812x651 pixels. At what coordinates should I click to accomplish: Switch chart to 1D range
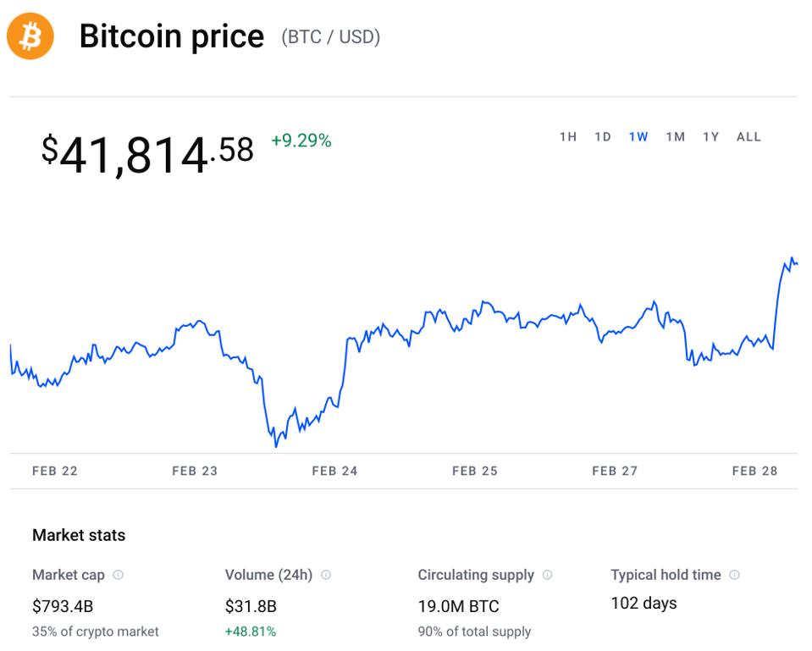click(x=602, y=137)
